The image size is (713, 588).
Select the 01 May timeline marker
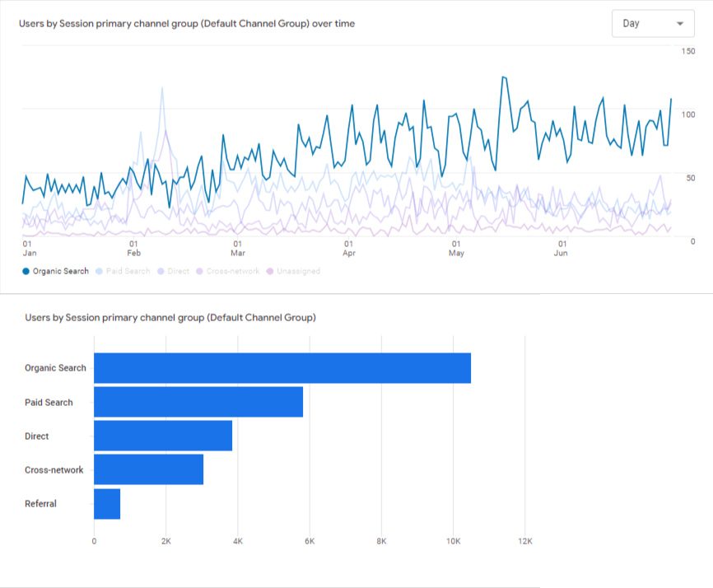point(455,248)
